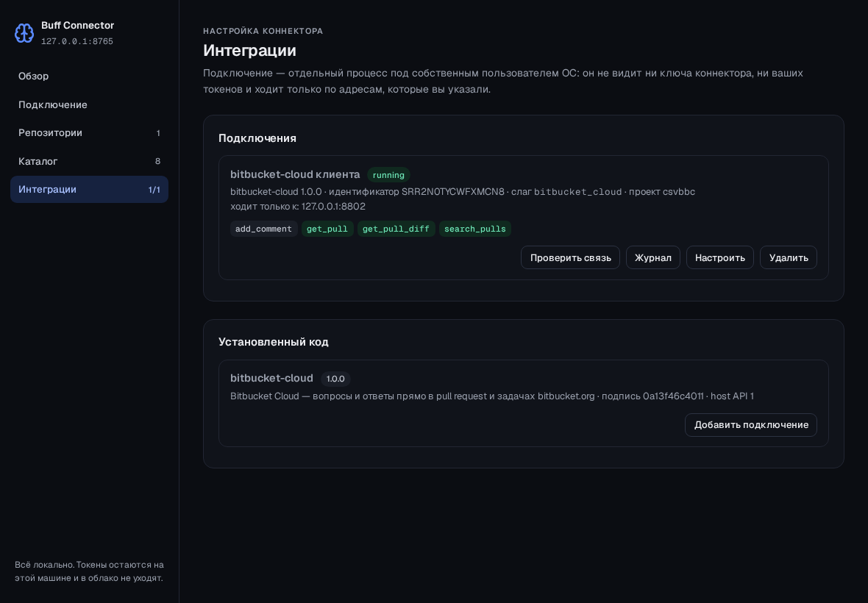Click the Buff Connector app name header
Screen dimensions: 868x603
[77, 26]
